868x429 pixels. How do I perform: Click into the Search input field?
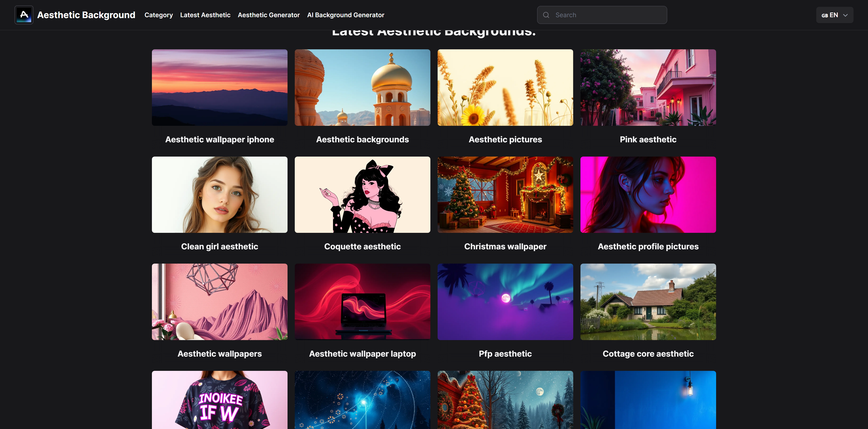(602, 15)
